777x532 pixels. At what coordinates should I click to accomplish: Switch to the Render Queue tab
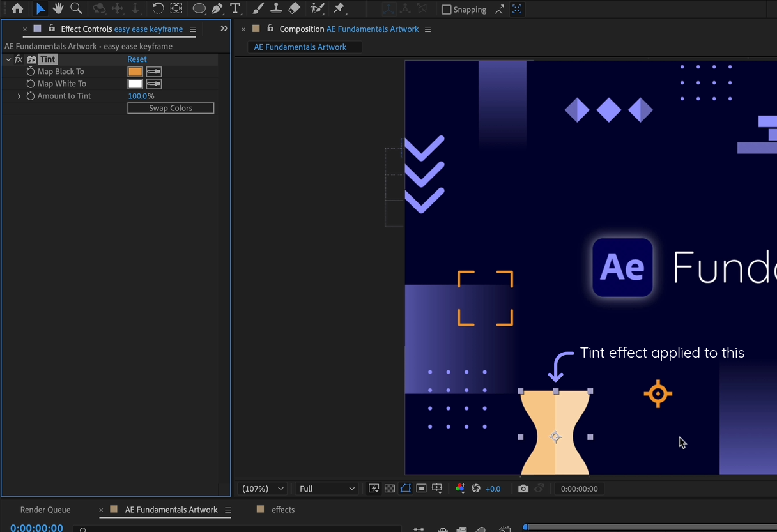pyautogui.click(x=45, y=510)
